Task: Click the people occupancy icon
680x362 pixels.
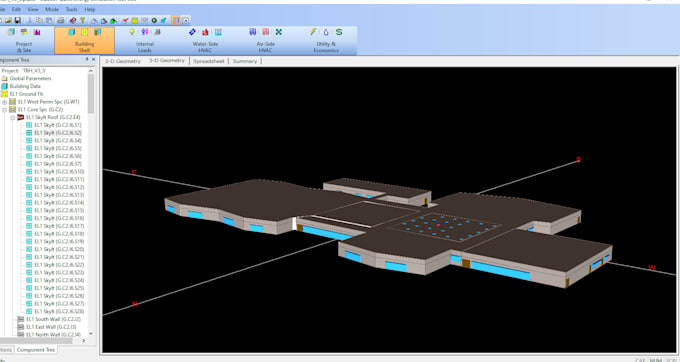Action: [145, 32]
